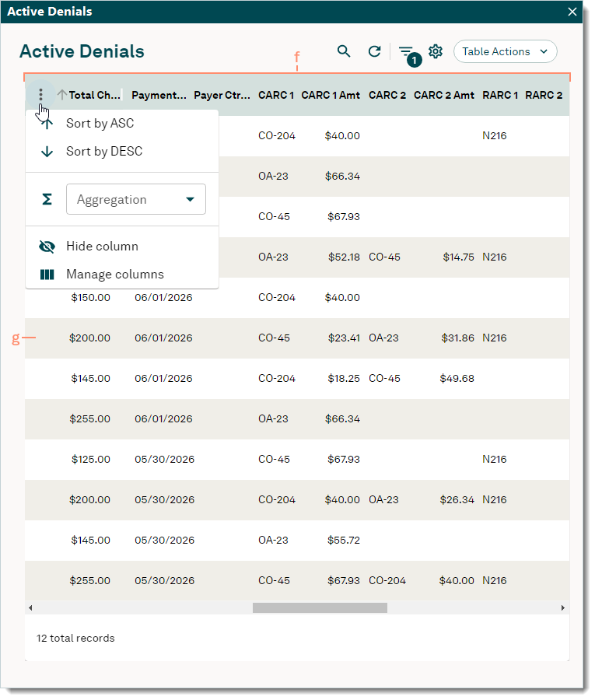The image size is (595, 700).
Task: Select the $18.25 CARC 1 Amt cell
Action: tap(343, 379)
